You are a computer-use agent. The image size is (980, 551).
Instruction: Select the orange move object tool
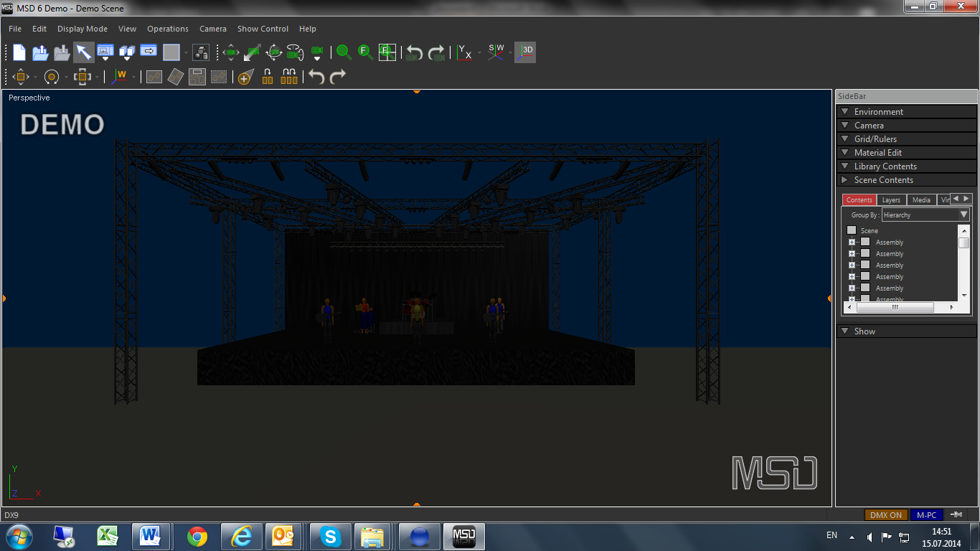coord(20,76)
